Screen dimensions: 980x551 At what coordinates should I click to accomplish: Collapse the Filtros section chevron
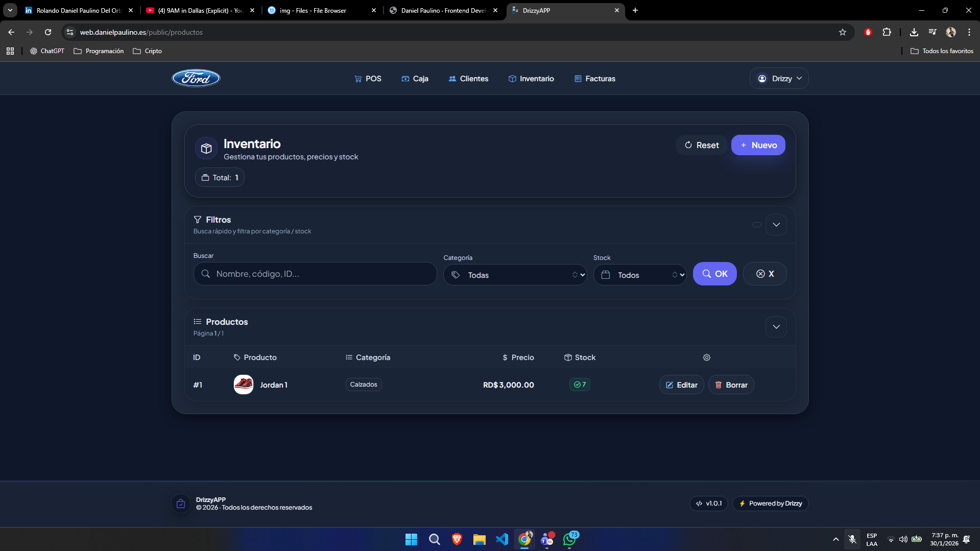pyautogui.click(x=776, y=225)
